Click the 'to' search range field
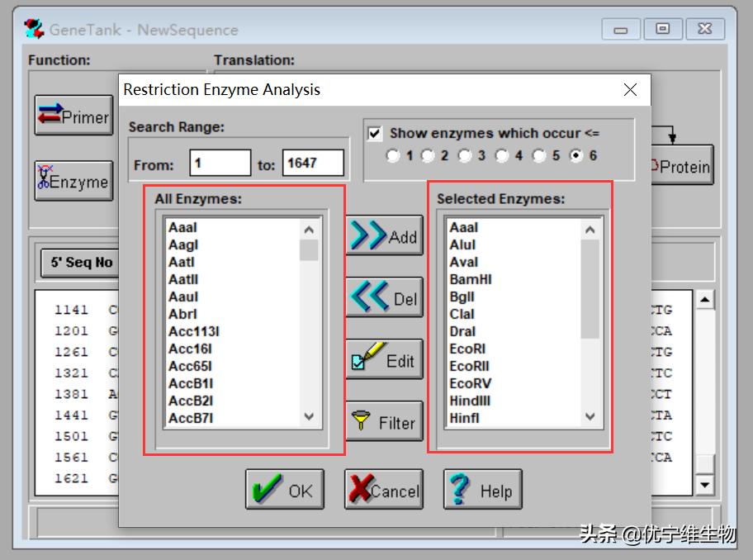The height and width of the screenshot is (560, 753). (x=313, y=163)
